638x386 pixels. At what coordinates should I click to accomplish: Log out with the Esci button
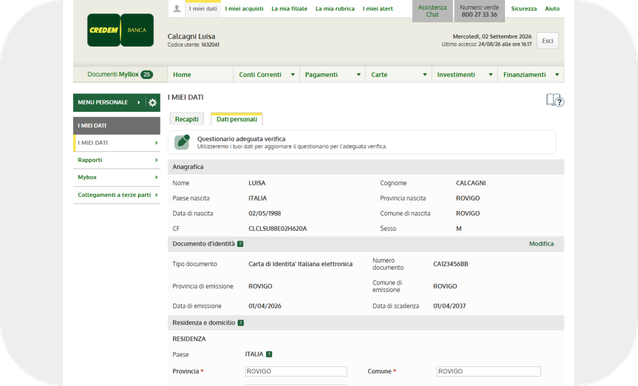(x=548, y=41)
